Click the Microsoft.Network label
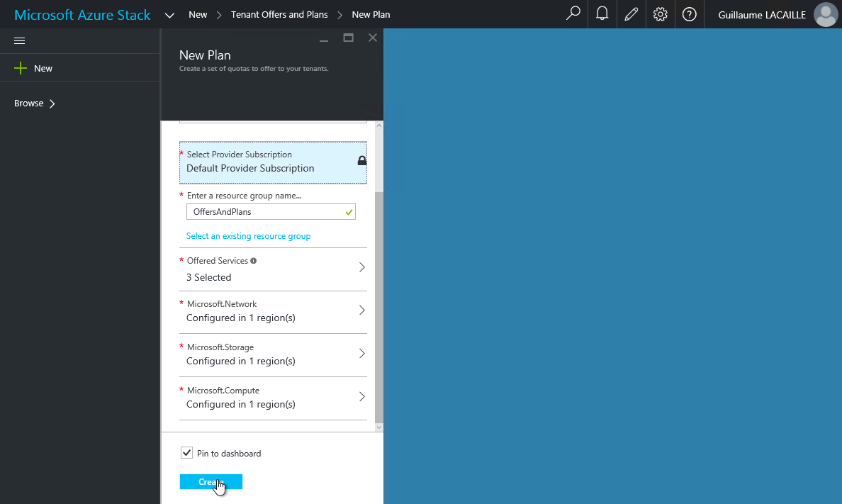Screen dimensions: 842x504 [x=222, y=304]
